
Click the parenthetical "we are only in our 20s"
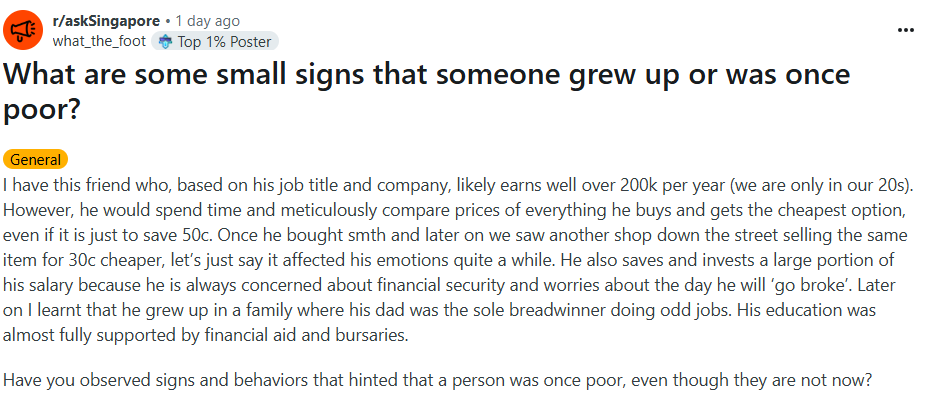pos(821,185)
